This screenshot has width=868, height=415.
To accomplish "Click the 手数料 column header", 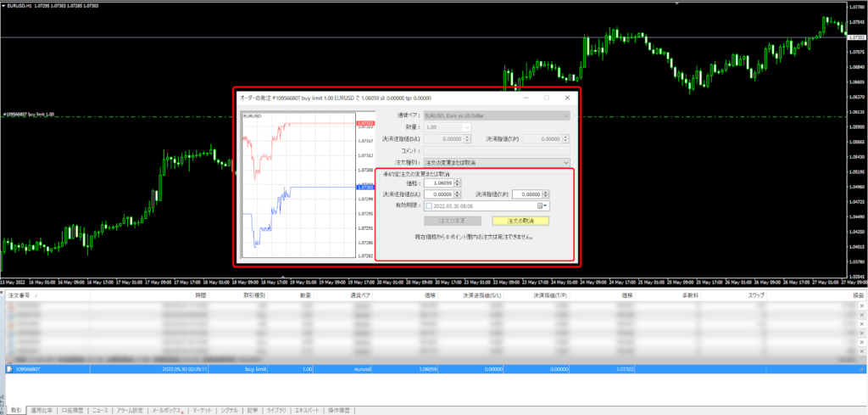I will (x=669, y=295).
